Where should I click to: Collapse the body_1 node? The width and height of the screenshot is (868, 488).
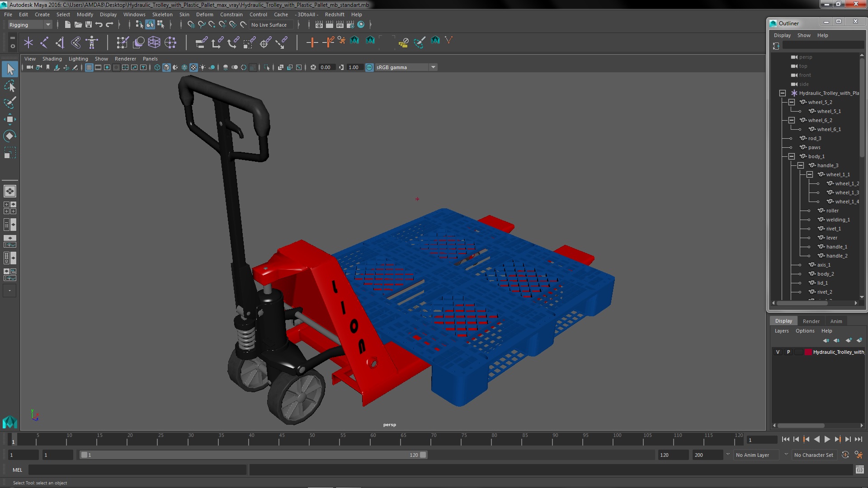click(x=792, y=156)
